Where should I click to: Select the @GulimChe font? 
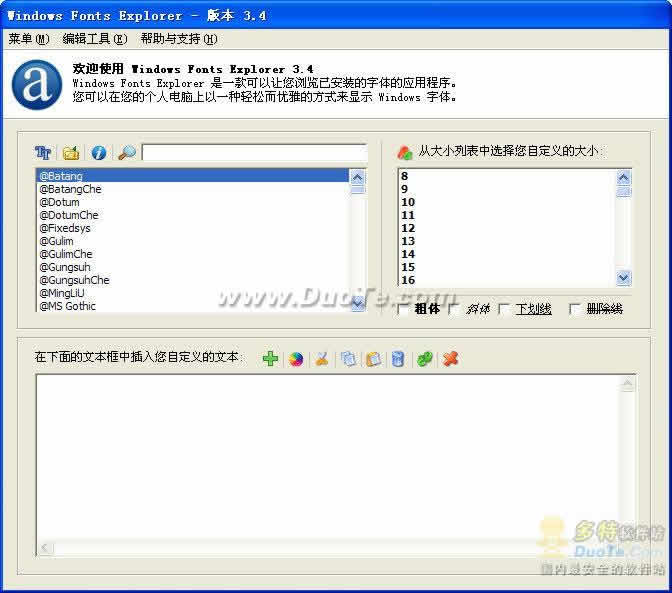click(x=192, y=254)
